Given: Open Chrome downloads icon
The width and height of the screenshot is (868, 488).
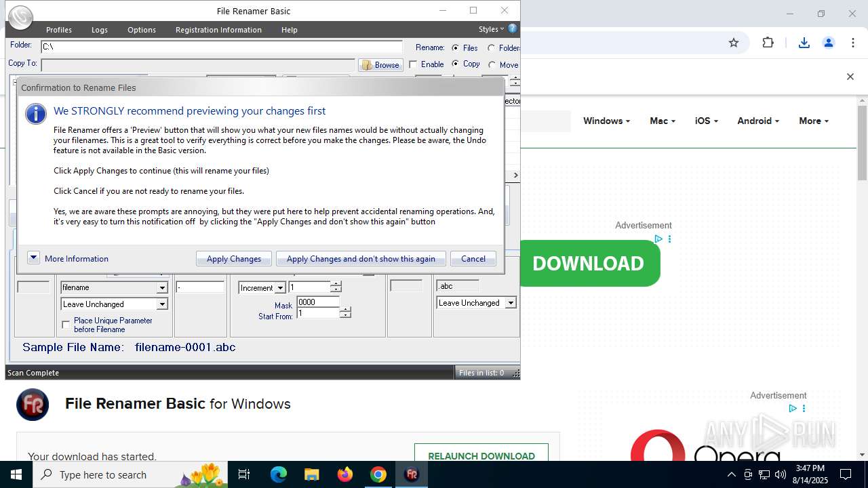Looking at the screenshot, I should tap(804, 43).
